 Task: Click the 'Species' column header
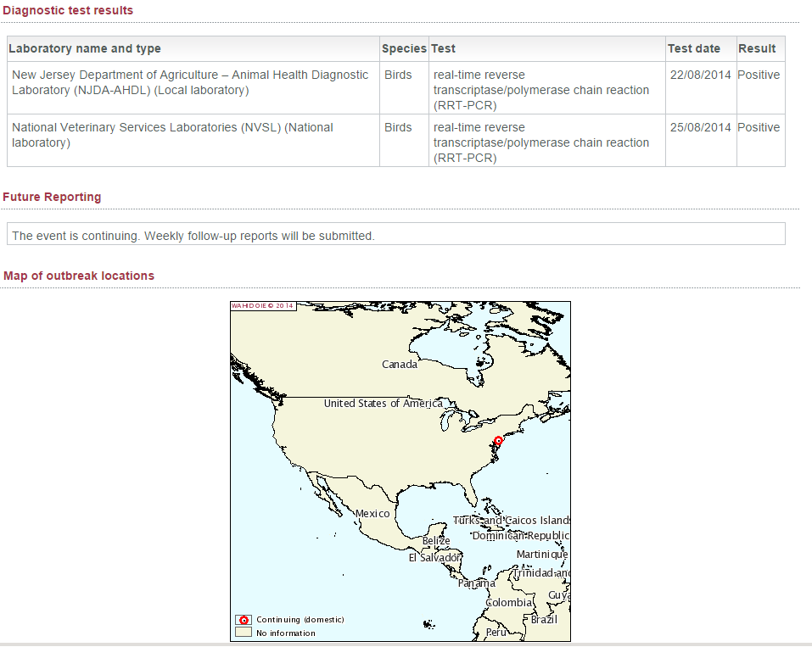click(404, 48)
